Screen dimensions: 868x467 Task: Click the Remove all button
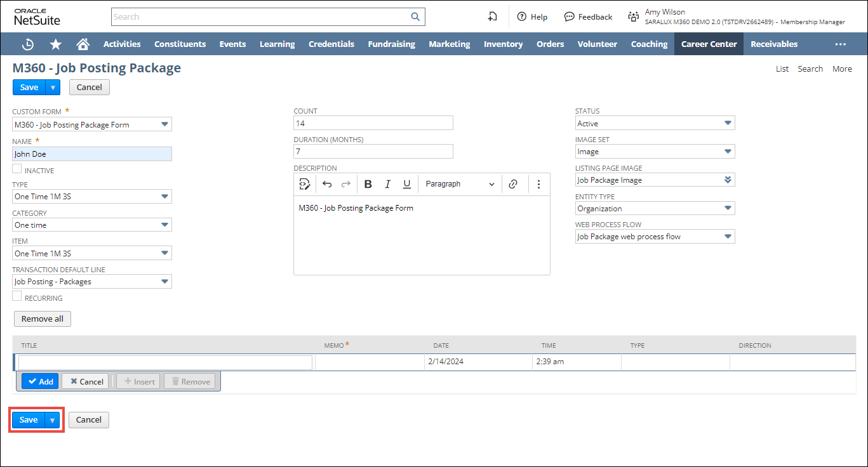(x=43, y=319)
